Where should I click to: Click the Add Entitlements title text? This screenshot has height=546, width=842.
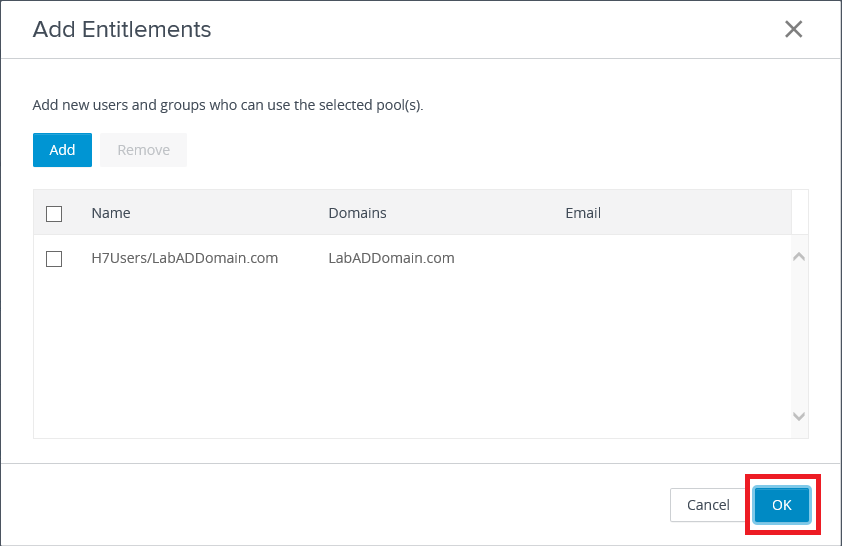pyautogui.click(x=122, y=29)
